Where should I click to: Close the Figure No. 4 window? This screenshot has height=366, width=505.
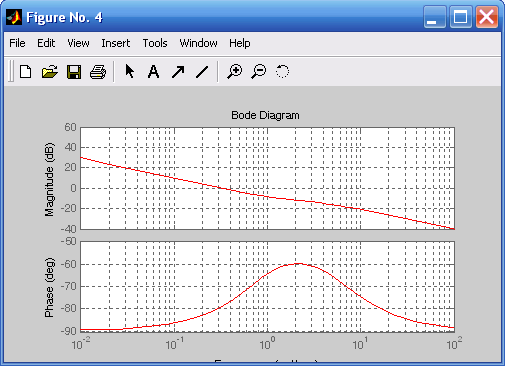(487, 17)
